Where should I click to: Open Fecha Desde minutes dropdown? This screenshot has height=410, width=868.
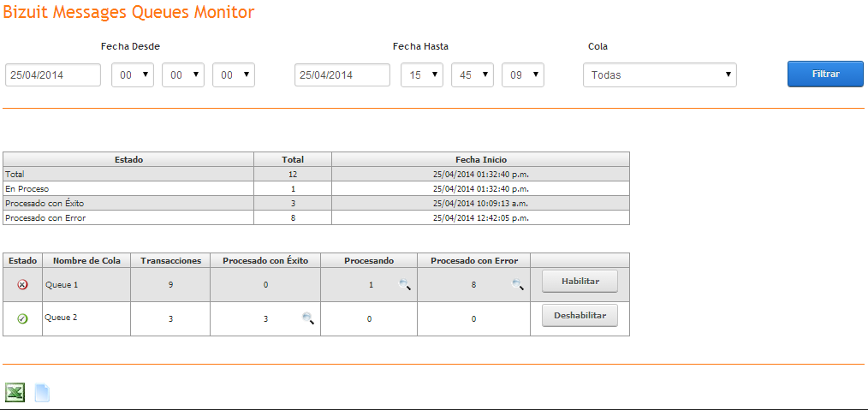[182, 74]
